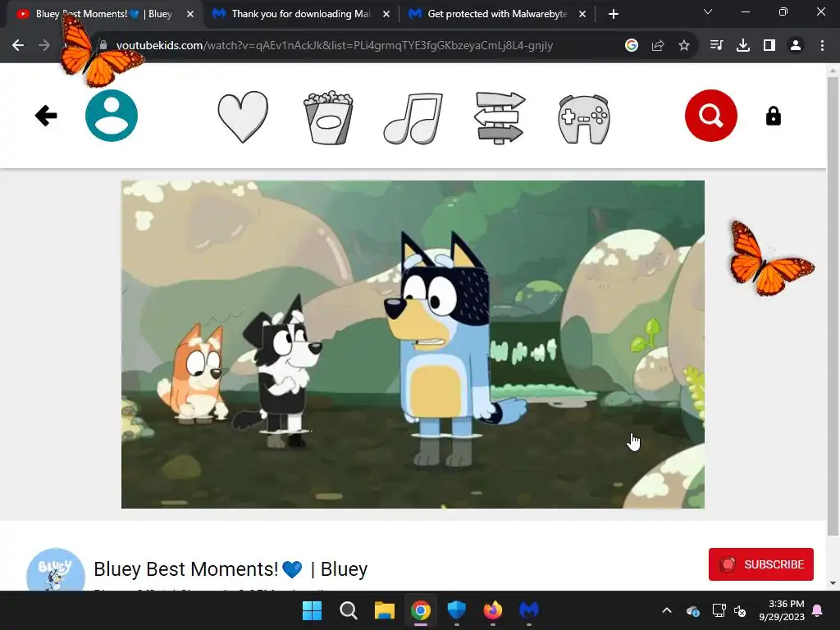
Task: Click the share page icon
Action: [x=658, y=46]
